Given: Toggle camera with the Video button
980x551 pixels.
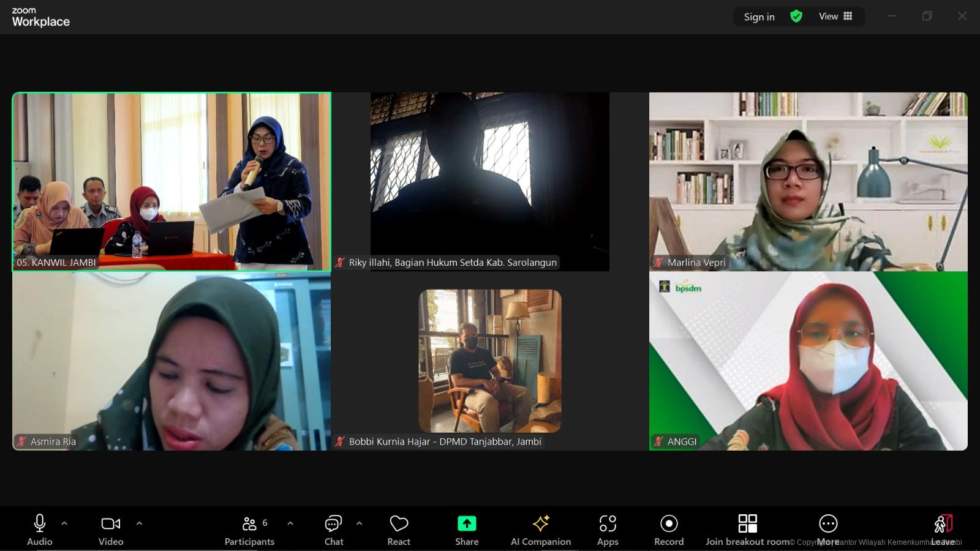Looking at the screenshot, I should pos(111,530).
